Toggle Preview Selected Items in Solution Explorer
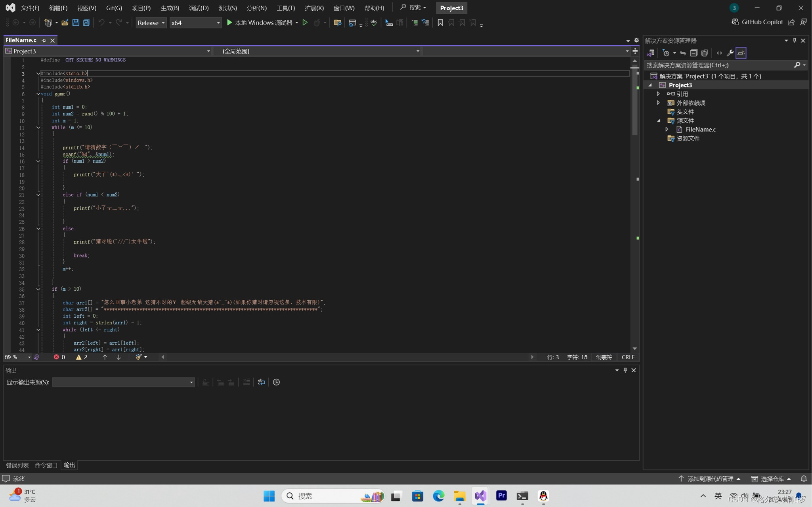Viewport: 812px width, 507px height. [x=741, y=53]
